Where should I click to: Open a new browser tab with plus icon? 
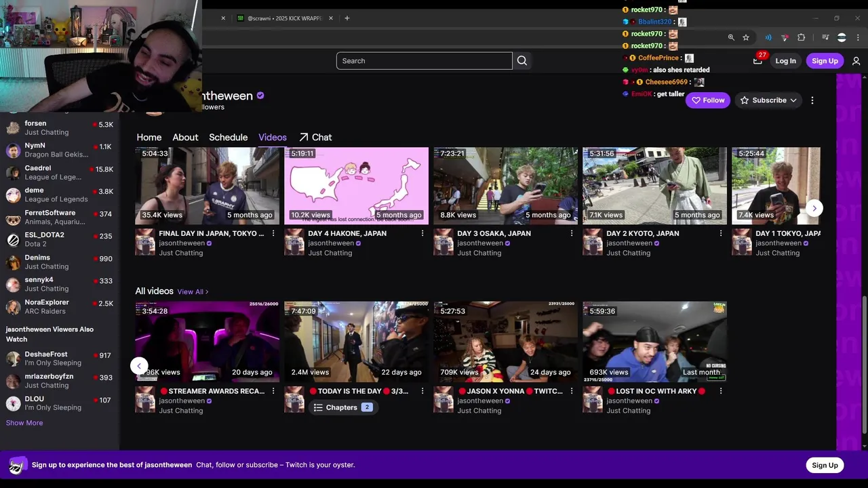pyautogui.click(x=347, y=18)
